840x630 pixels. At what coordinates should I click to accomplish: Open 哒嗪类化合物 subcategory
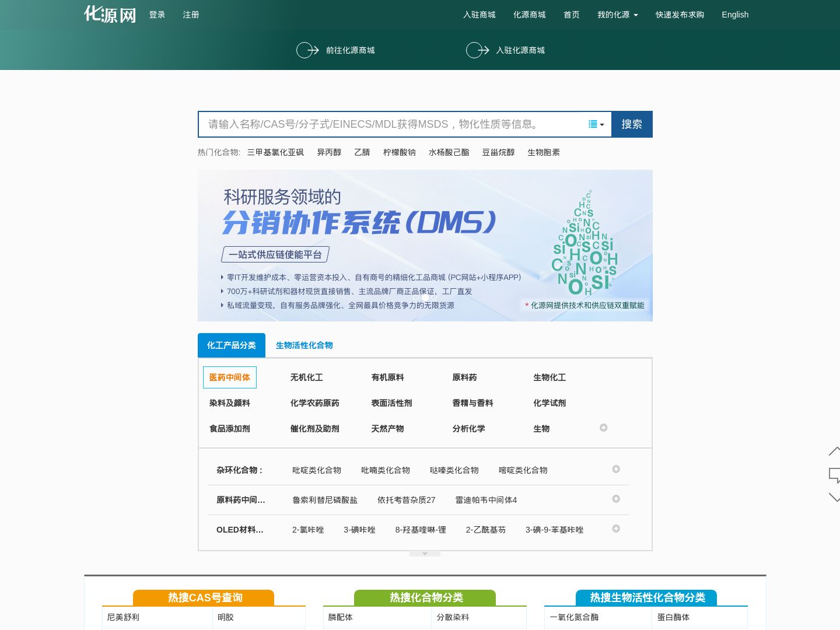454,470
